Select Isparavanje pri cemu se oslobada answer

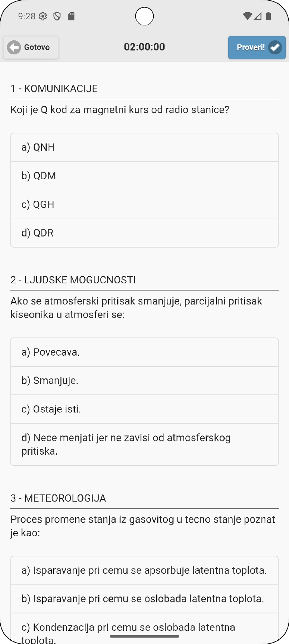pos(144,599)
